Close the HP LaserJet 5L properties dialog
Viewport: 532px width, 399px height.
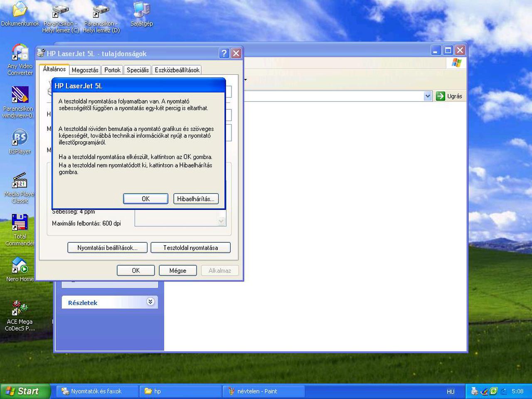pos(236,53)
